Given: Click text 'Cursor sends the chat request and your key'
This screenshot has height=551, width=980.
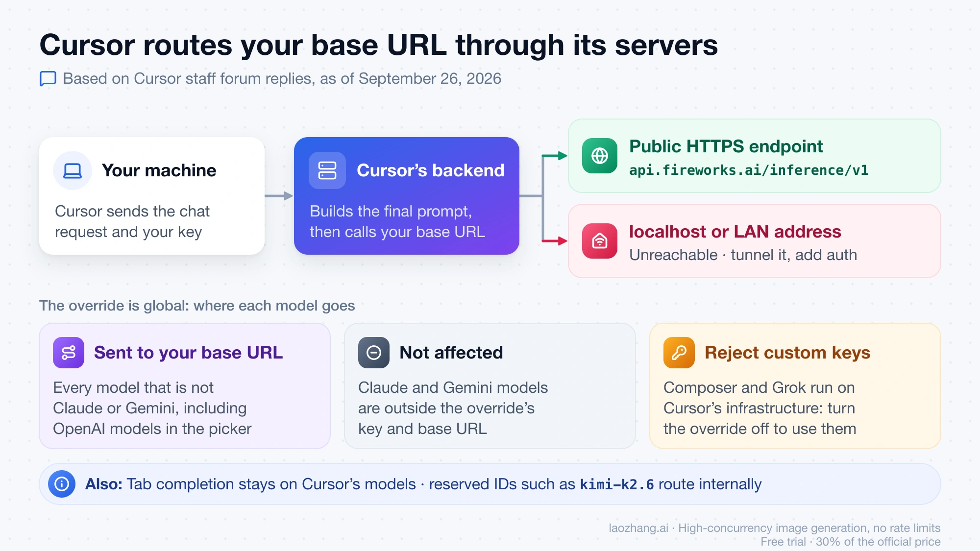Looking at the screenshot, I should pos(132,221).
